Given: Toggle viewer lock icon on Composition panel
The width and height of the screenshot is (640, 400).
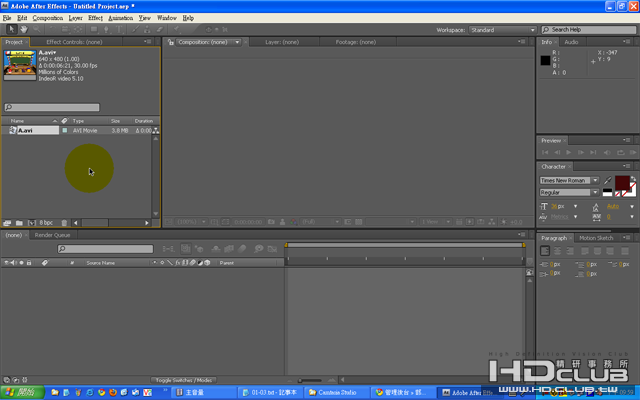Looking at the screenshot, I should click(x=171, y=42).
